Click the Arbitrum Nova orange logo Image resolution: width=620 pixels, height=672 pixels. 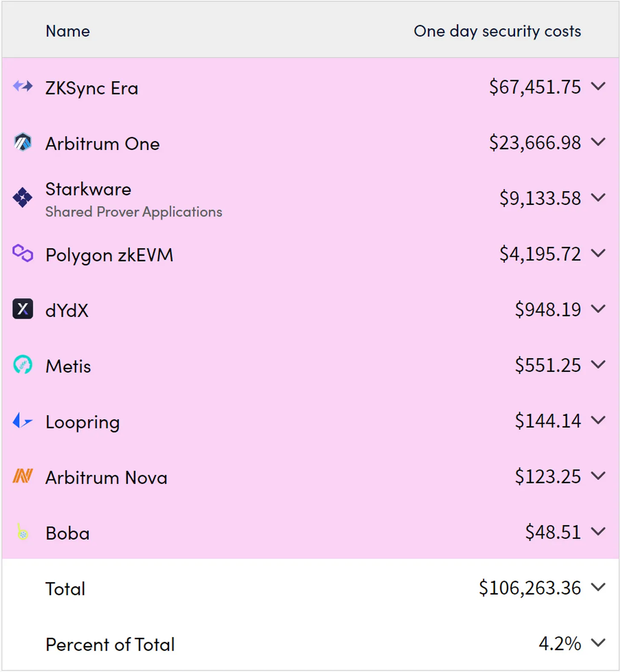[23, 476]
